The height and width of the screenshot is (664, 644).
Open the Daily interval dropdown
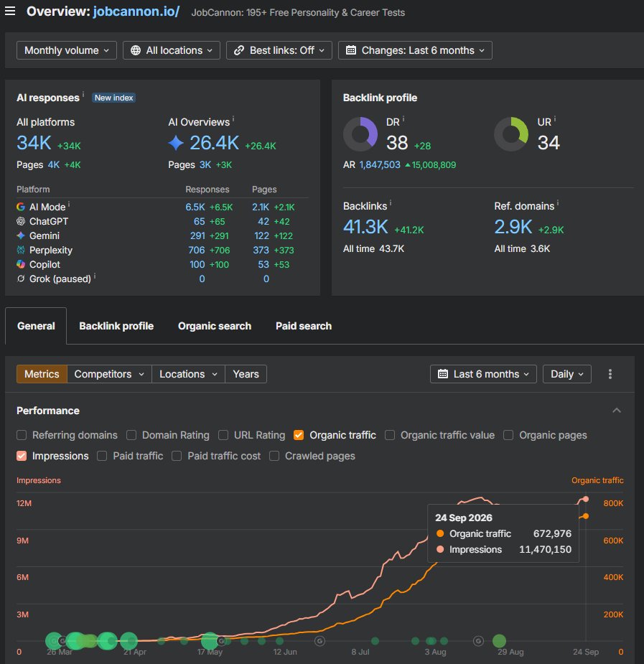pos(567,374)
